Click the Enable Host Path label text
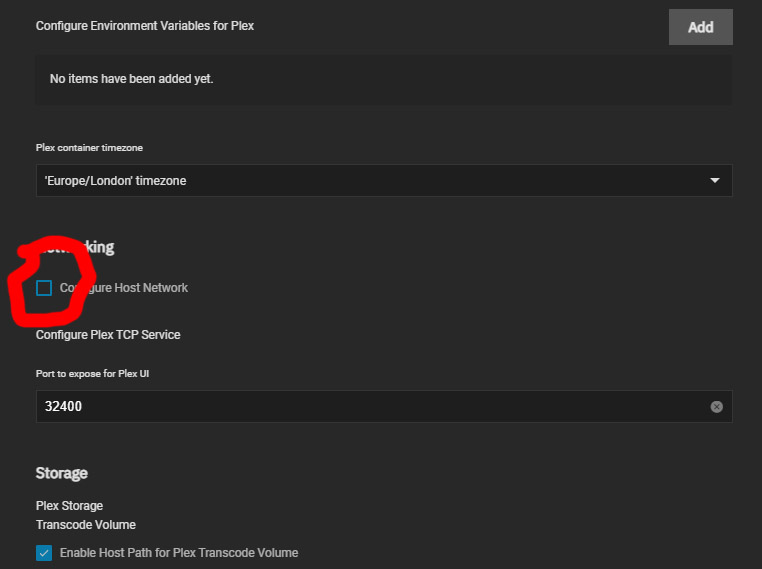The width and height of the screenshot is (762, 569). click(x=179, y=553)
